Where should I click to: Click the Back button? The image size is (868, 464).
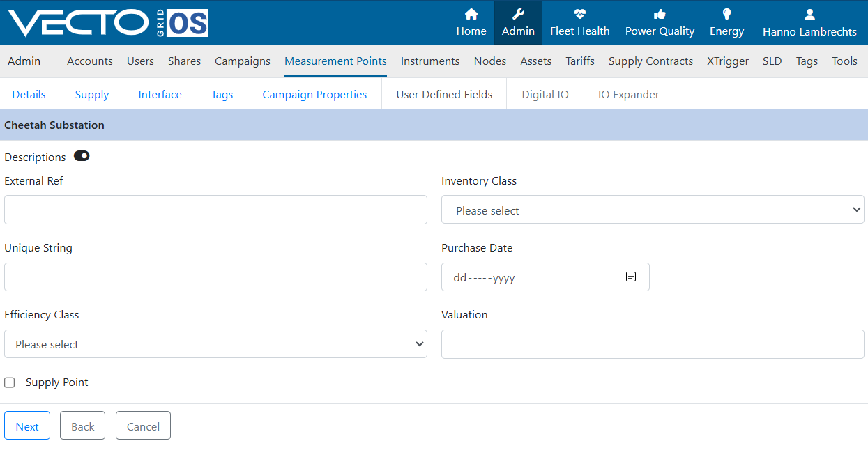pyautogui.click(x=82, y=426)
